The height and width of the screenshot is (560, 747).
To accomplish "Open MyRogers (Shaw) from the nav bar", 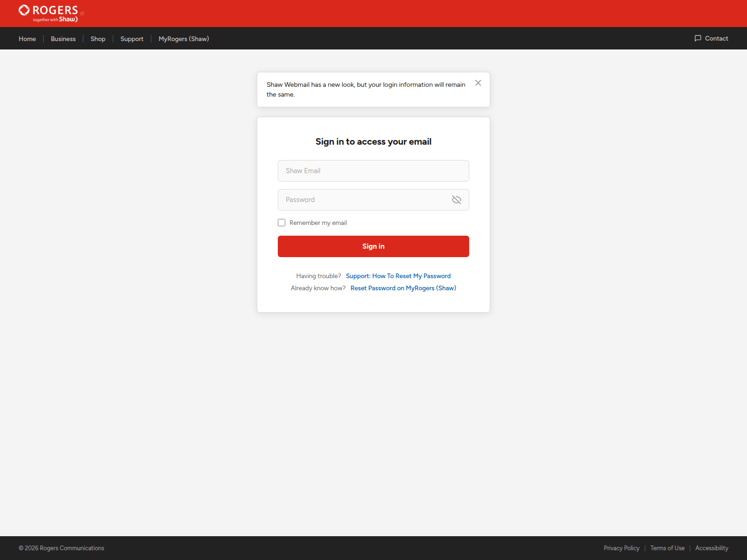I will tap(184, 39).
